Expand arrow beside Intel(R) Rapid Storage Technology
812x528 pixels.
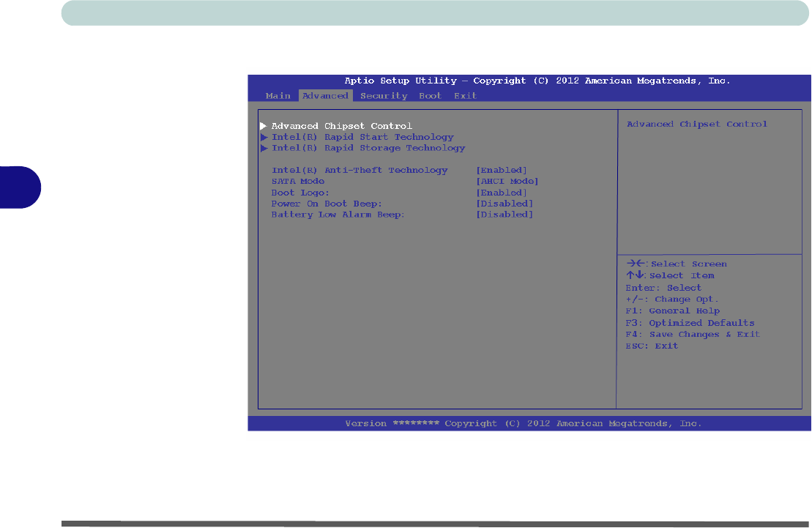(x=264, y=148)
